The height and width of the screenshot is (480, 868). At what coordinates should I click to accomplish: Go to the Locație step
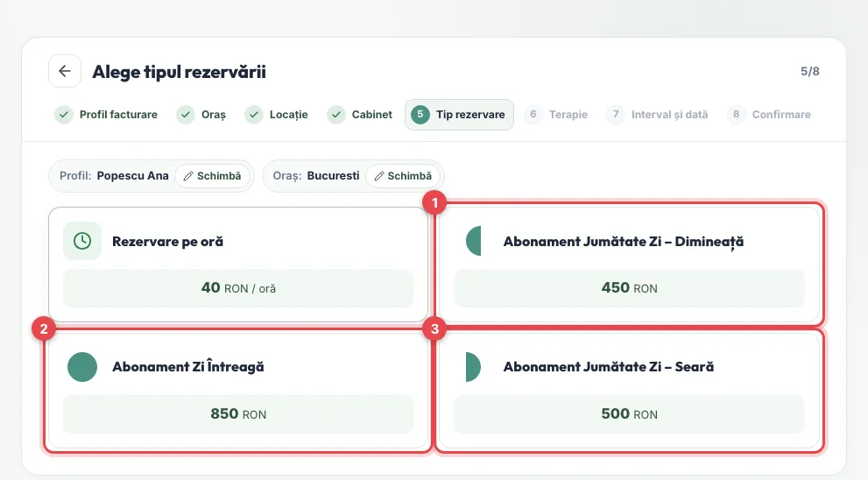tap(277, 115)
